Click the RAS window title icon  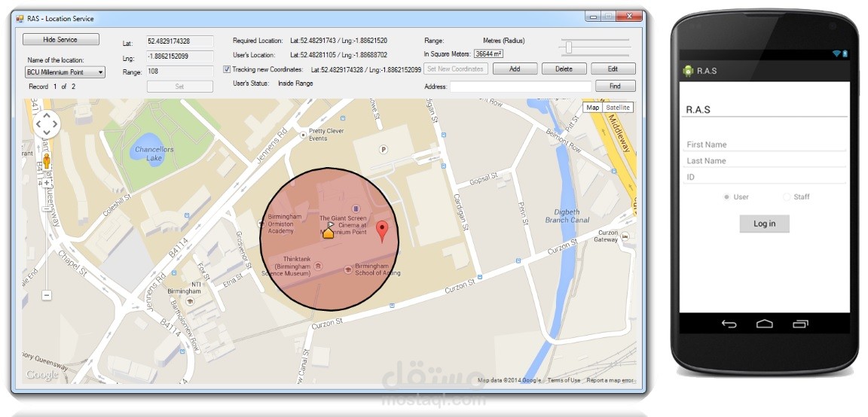click(x=20, y=18)
